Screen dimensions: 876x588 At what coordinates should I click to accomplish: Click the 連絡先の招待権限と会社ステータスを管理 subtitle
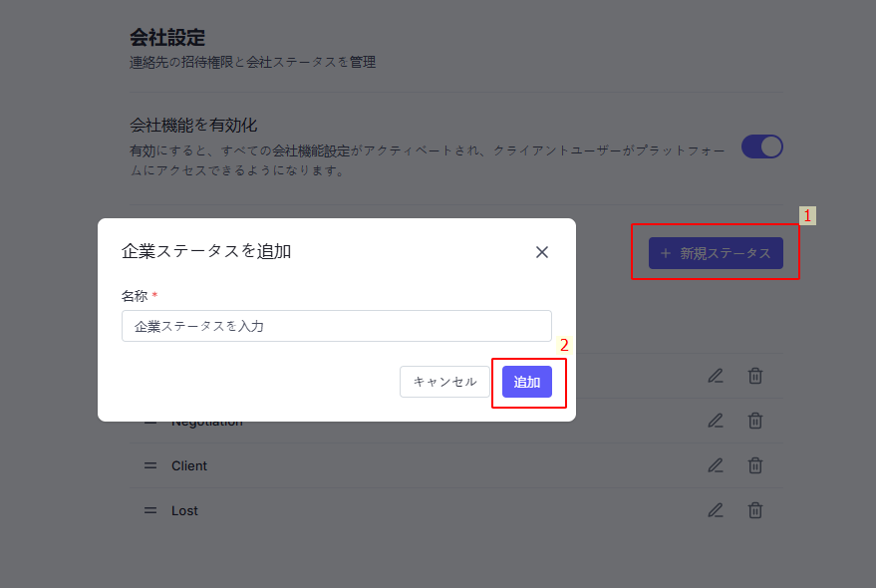[x=252, y=62]
